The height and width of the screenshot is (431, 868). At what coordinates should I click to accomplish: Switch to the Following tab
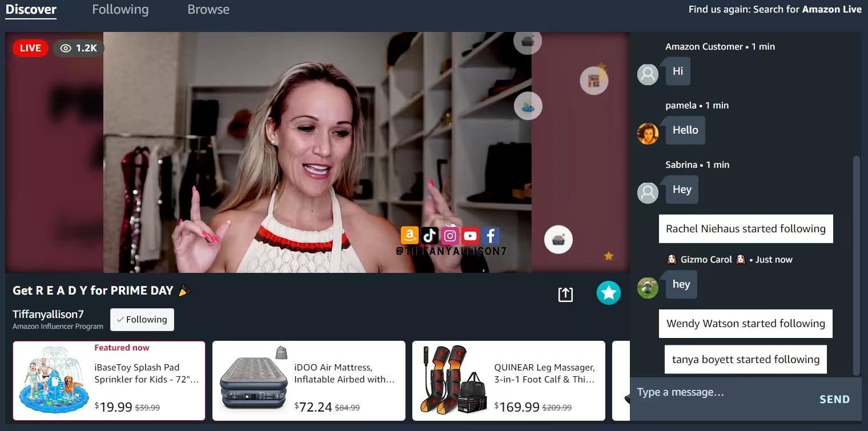(x=120, y=10)
